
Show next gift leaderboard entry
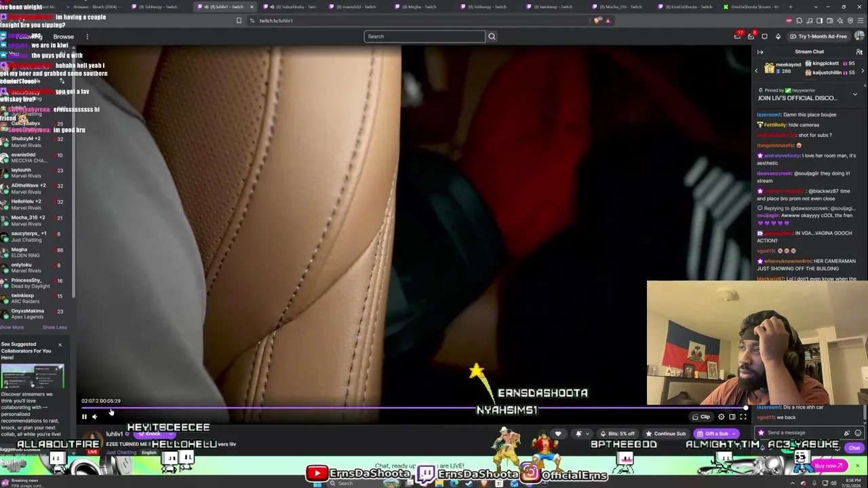[x=863, y=70]
